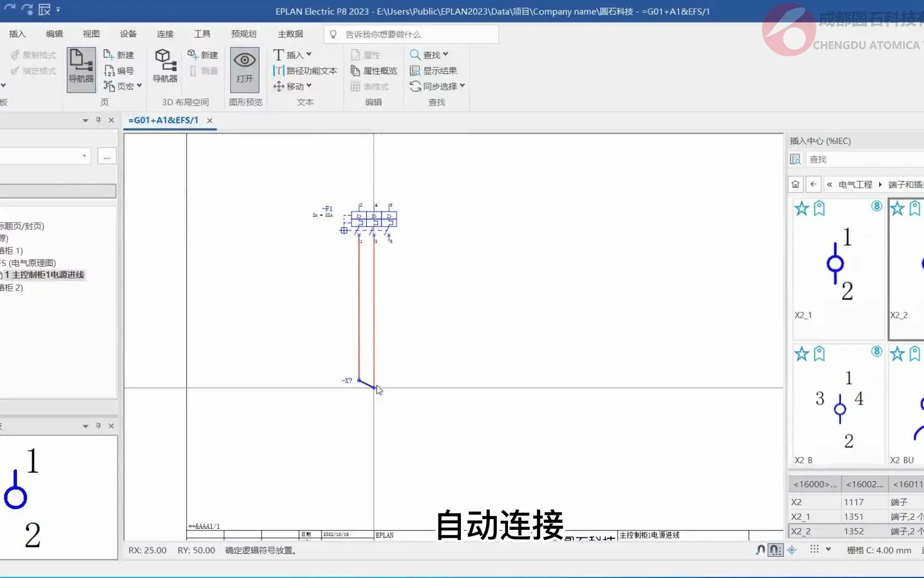
Task: Open the 连接 ribbon tab
Action: coord(165,34)
